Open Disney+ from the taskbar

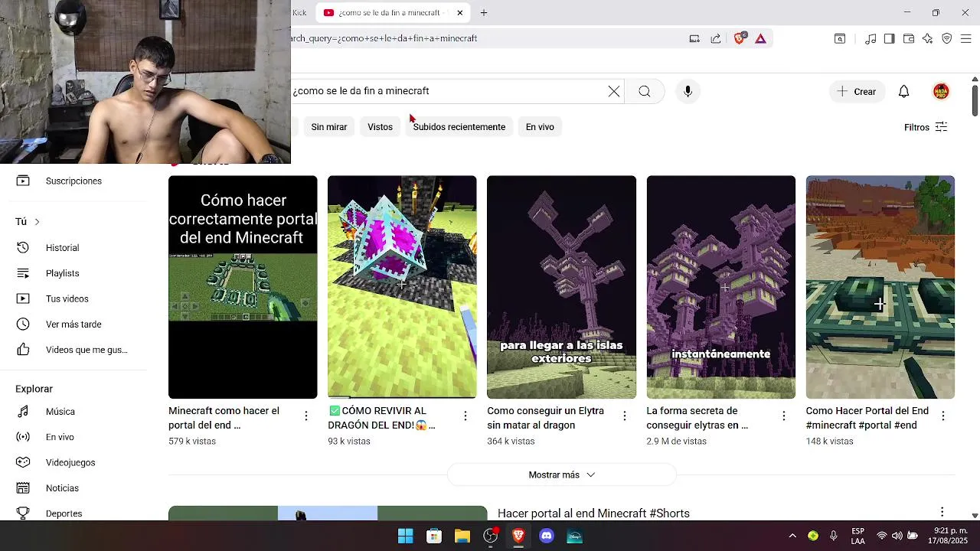point(574,536)
